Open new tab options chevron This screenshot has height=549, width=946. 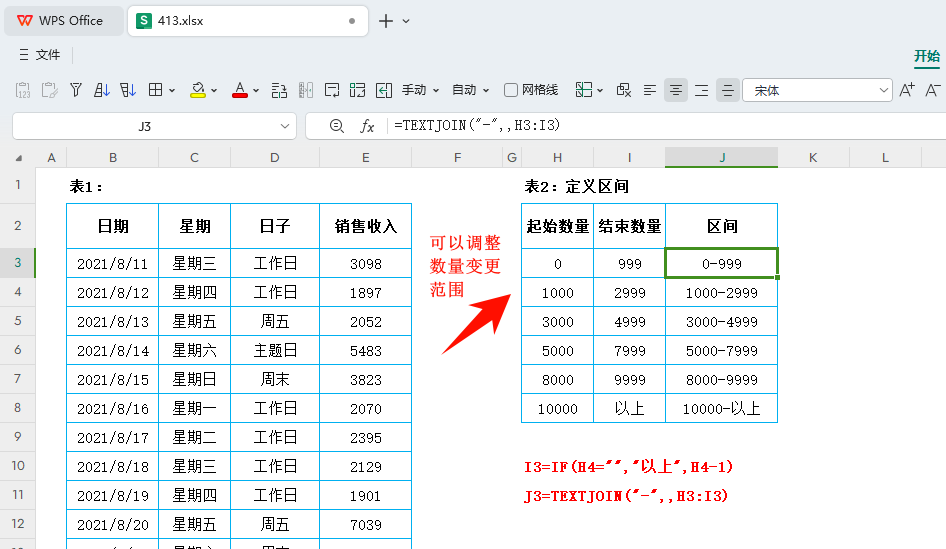click(406, 21)
